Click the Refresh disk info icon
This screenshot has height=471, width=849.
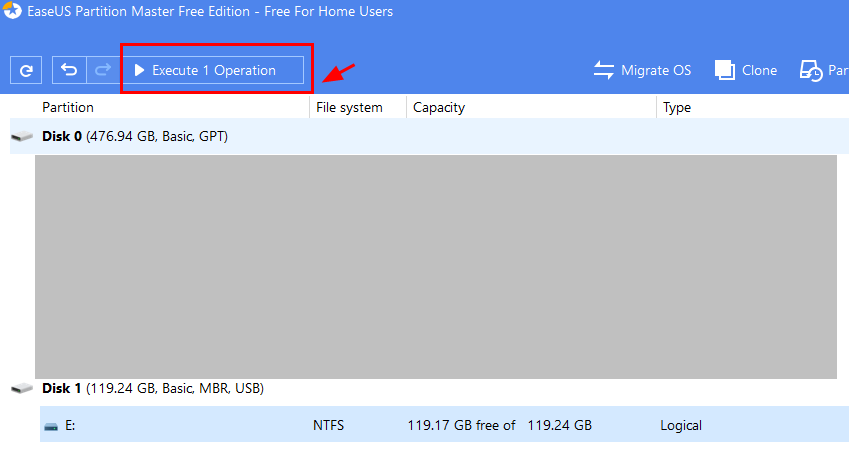pos(26,70)
